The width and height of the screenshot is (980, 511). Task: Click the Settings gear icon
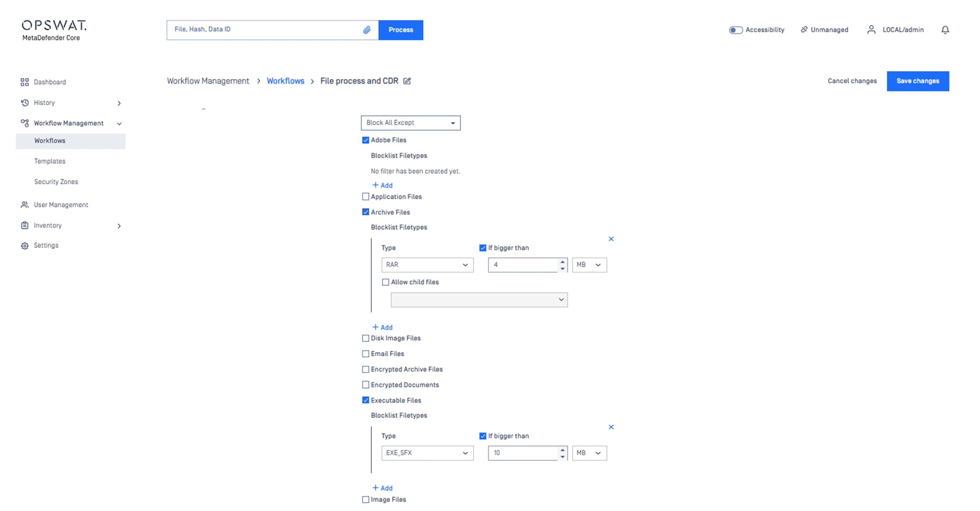(x=25, y=246)
